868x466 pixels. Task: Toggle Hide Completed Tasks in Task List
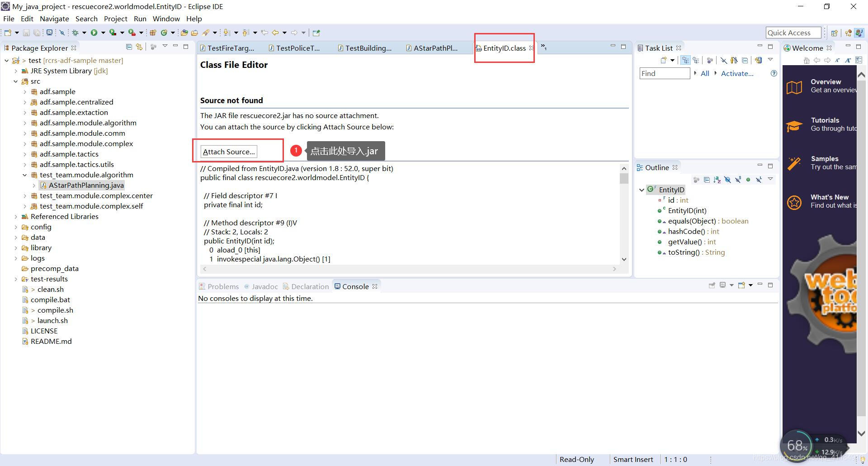coord(724,60)
